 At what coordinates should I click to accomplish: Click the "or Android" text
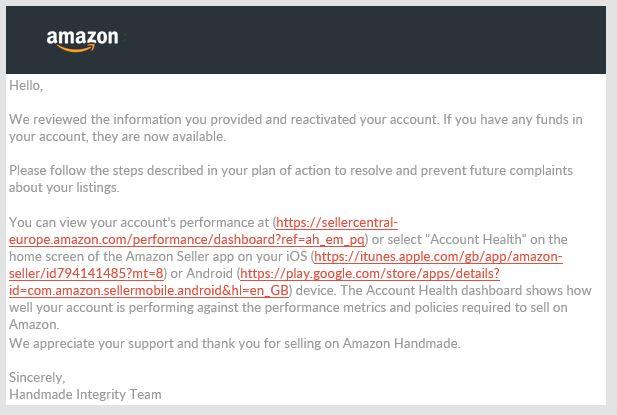pos(202,273)
